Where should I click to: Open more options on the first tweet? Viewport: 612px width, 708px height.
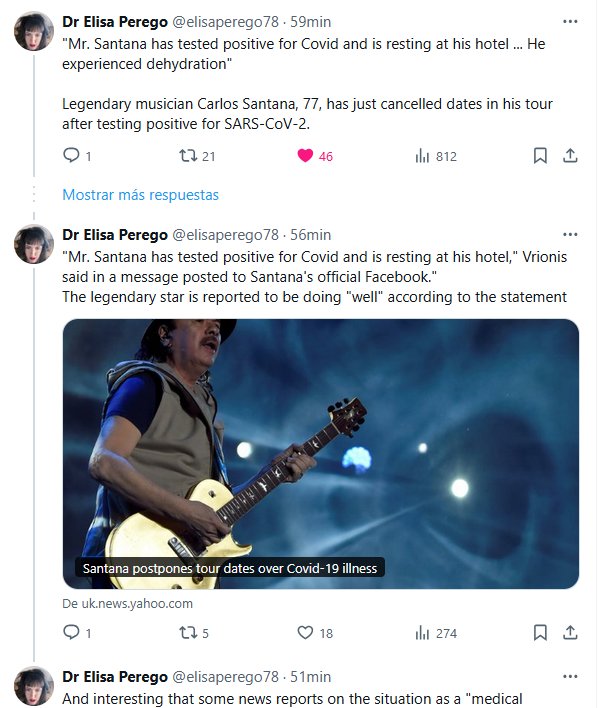coord(570,20)
